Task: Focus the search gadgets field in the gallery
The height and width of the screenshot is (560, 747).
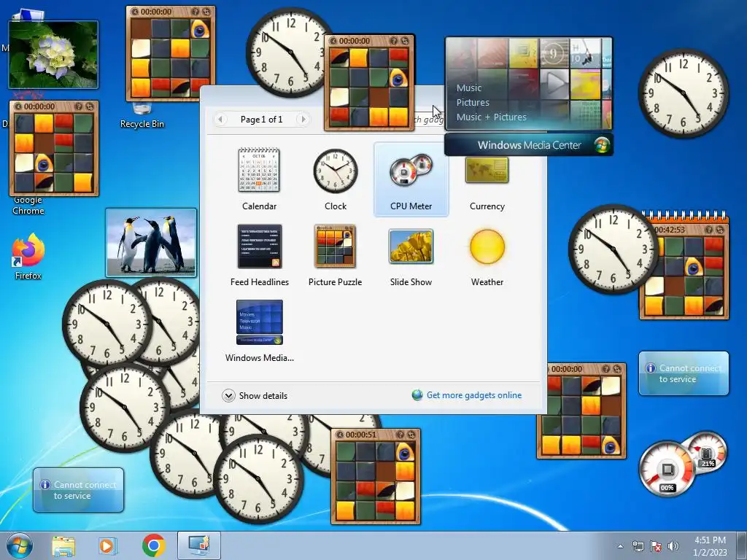Action: pyautogui.click(x=429, y=119)
